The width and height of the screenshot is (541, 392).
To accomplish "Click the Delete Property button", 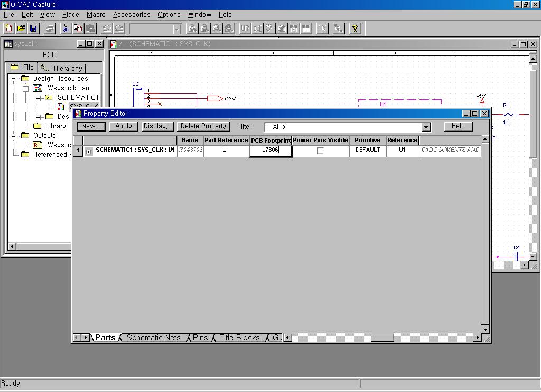I will point(203,126).
